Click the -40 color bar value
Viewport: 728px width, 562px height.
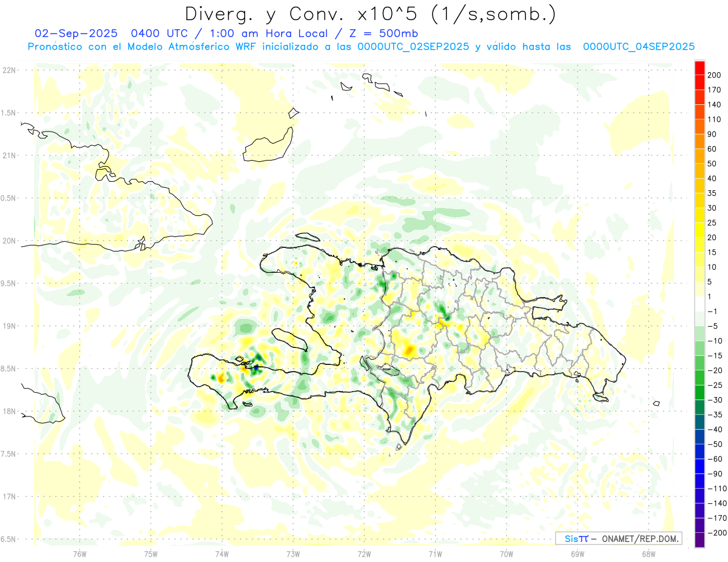716,429
